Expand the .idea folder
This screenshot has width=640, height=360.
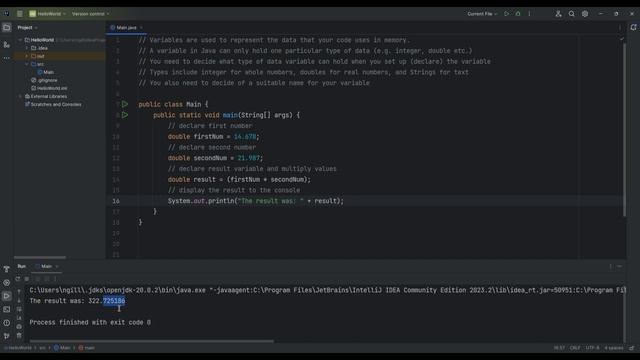click(27, 48)
